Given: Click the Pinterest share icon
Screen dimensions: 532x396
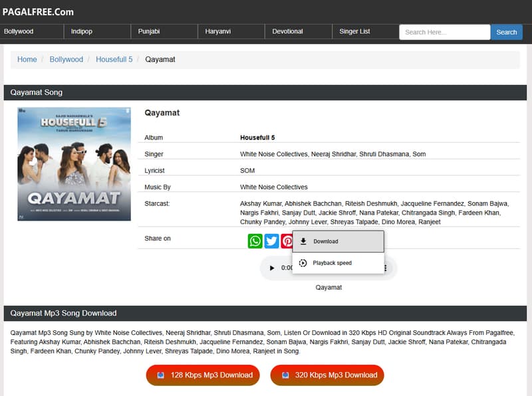Looking at the screenshot, I should coord(286,241).
